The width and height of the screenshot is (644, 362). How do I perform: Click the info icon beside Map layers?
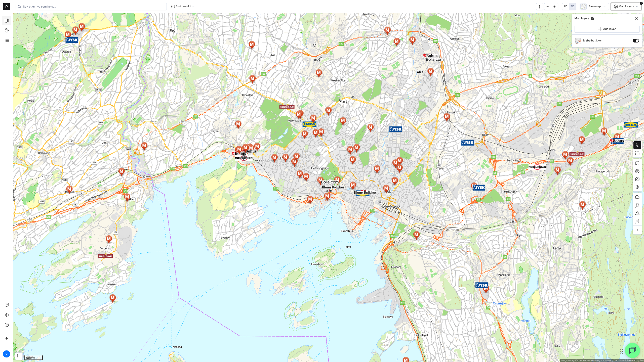coord(592,19)
